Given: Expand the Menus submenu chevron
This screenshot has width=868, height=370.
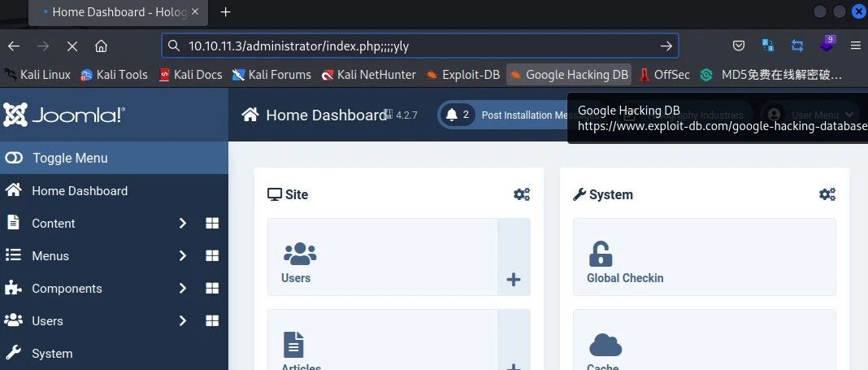Looking at the screenshot, I should [x=183, y=256].
